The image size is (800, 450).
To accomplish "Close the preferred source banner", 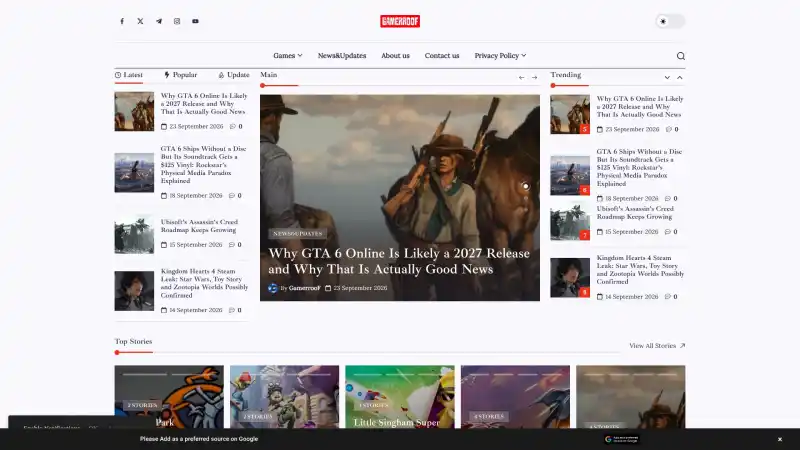I will pos(780,439).
